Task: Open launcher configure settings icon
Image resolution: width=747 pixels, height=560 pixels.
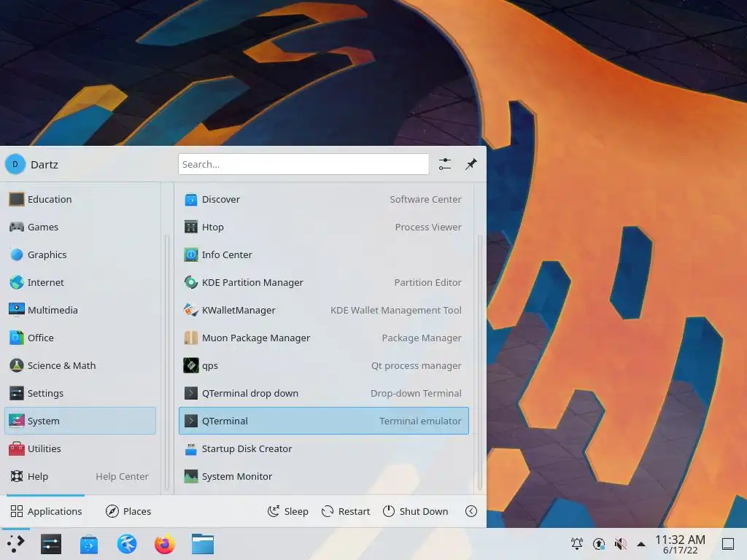Action: coord(445,164)
